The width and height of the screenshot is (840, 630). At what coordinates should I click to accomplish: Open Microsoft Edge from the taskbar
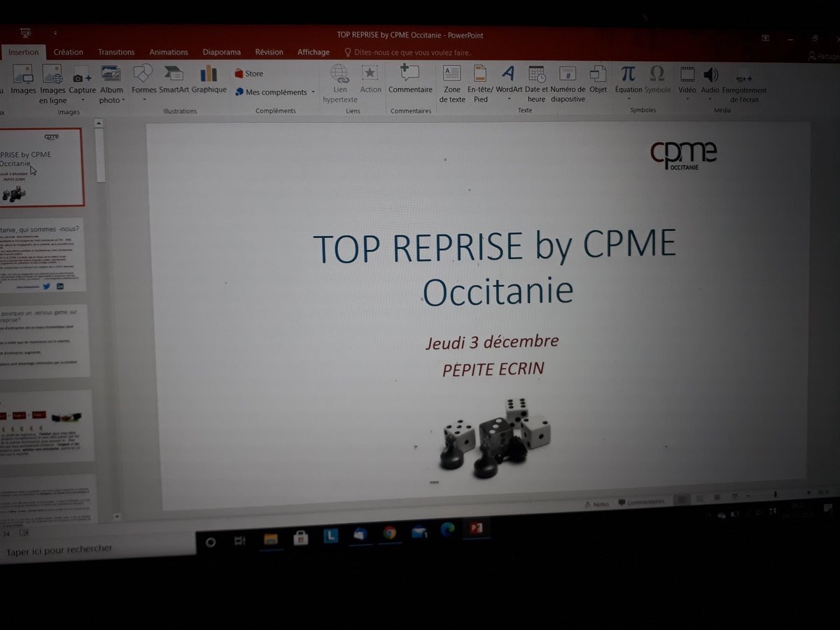coord(448,530)
